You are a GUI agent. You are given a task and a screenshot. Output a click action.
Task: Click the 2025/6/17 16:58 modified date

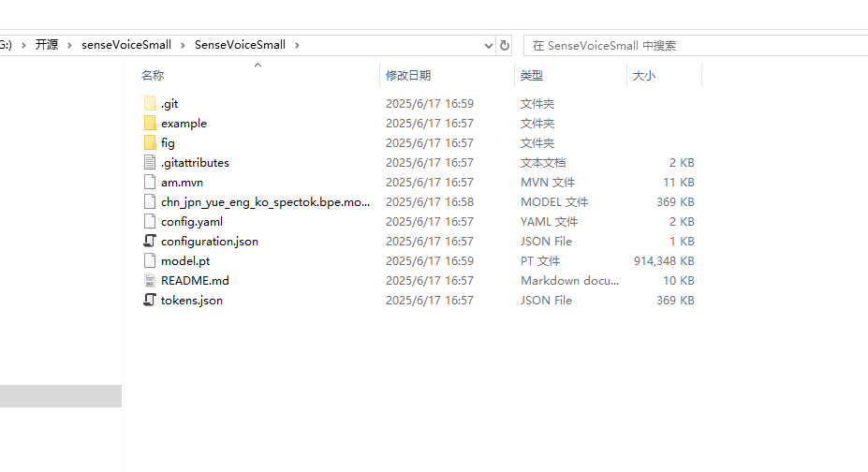click(x=430, y=202)
